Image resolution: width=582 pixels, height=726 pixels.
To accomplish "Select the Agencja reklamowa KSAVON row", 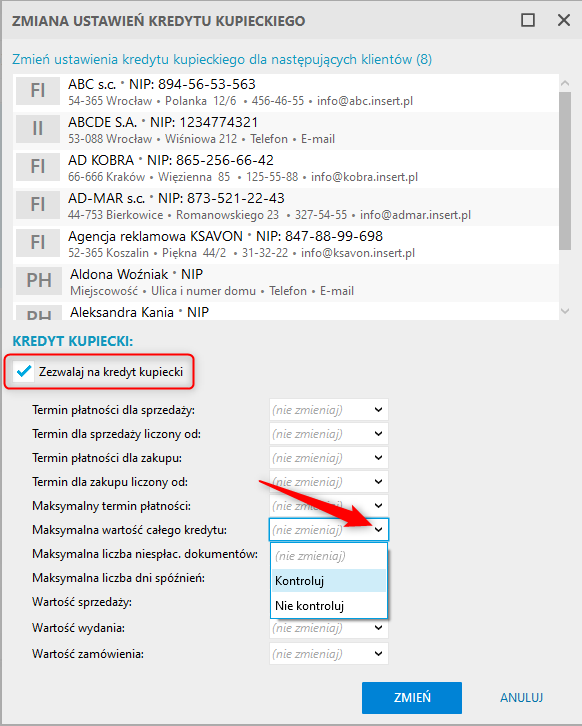I will tap(286, 245).
